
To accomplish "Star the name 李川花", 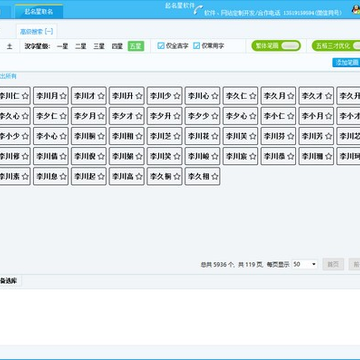I will click(x=215, y=136).
